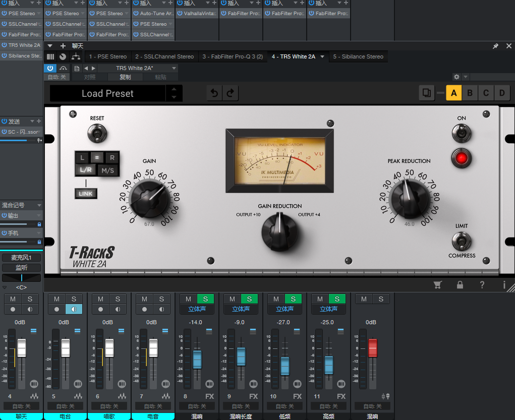Screen dimensions: 515x420
Task: Select preset slot D
Action: point(502,93)
